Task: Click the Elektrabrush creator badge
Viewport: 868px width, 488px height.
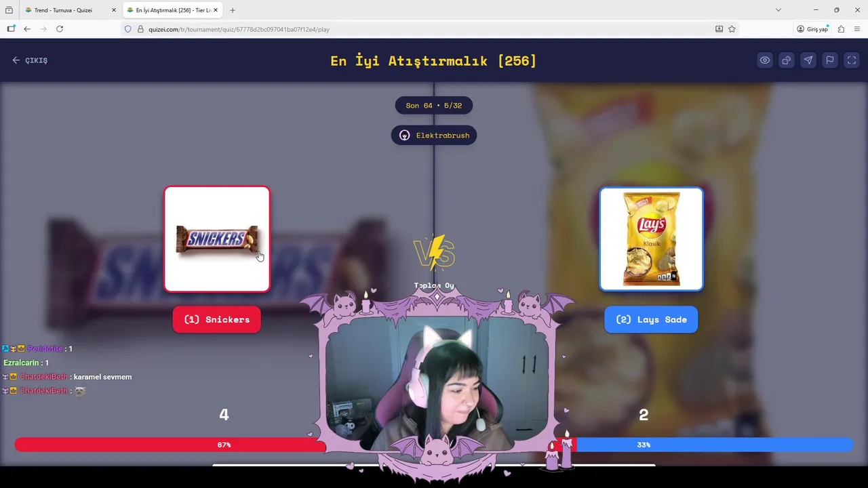Action: tap(434, 135)
